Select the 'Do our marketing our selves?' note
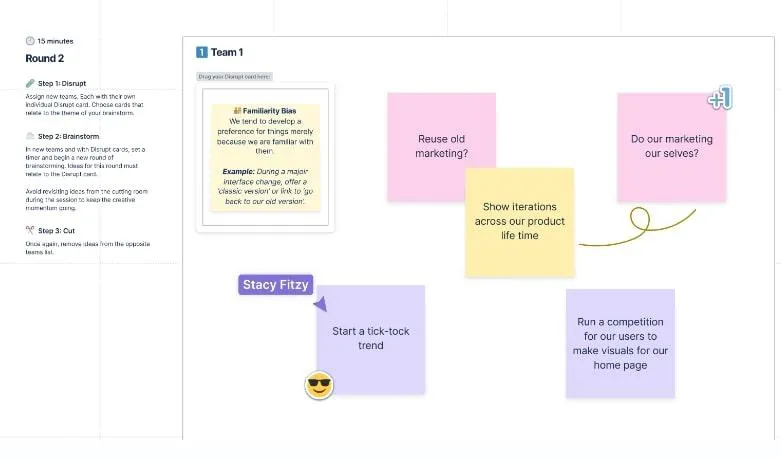Screen dimensions: 781x460 tap(671, 147)
